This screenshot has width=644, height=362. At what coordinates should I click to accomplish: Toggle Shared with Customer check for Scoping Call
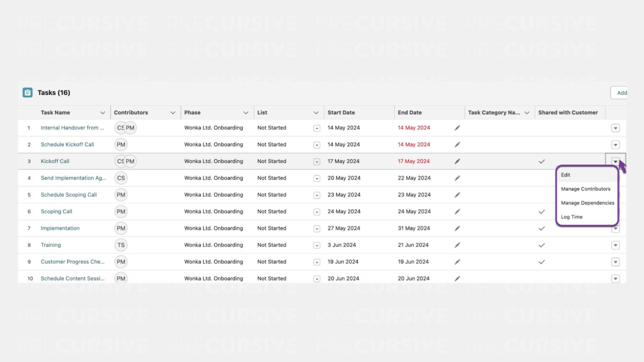pos(542,212)
